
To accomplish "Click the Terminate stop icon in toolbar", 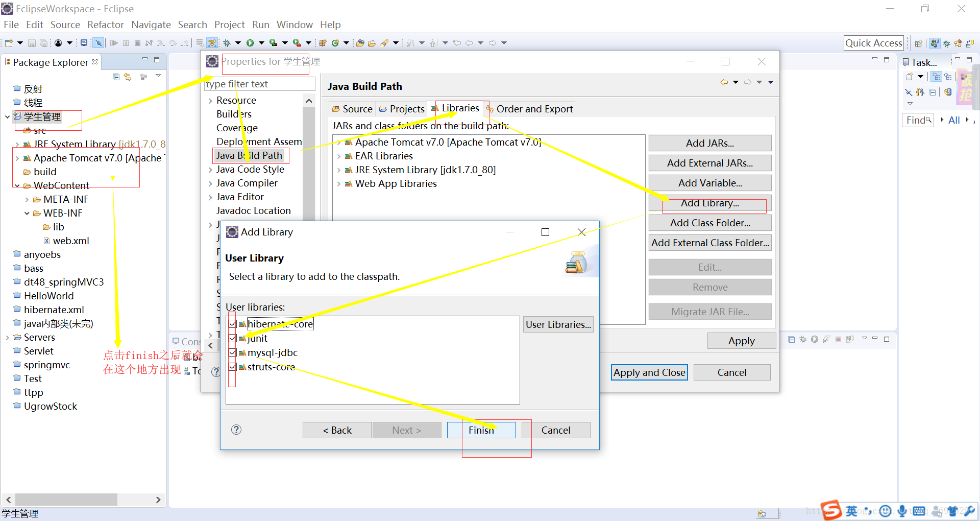I will pos(137,43).
